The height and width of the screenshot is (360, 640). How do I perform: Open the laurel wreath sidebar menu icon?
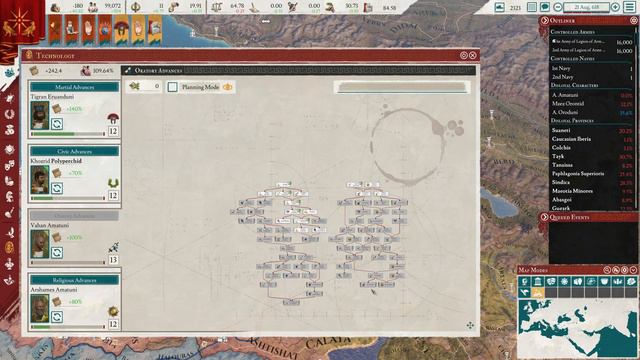(x=9, y=114)
